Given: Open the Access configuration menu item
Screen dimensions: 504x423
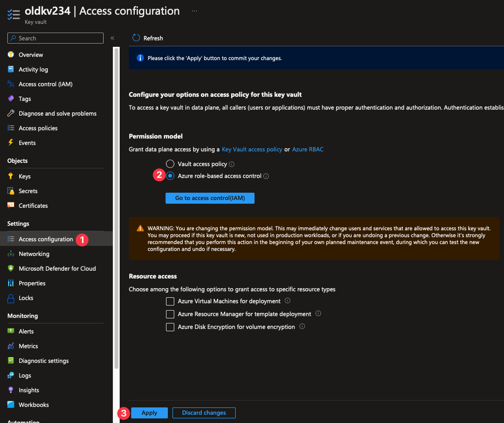Looking at the screenshot, I should [x=45, y=239].
